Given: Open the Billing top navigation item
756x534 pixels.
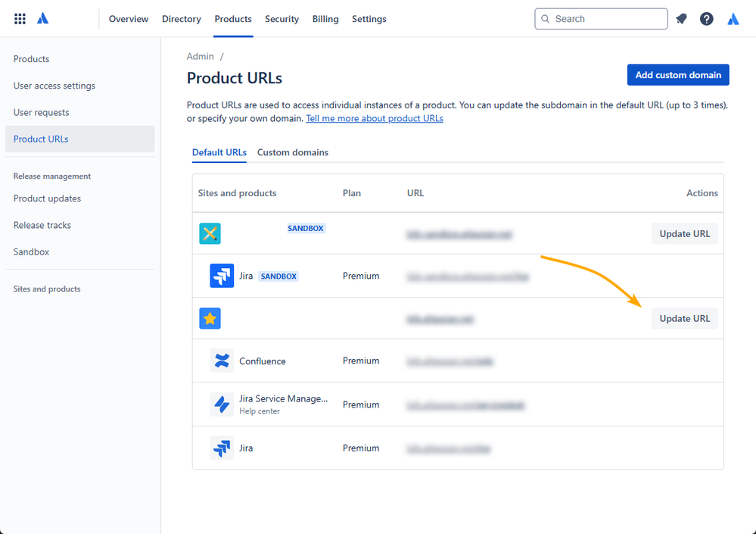Looking at the screenshot, I should (325, 19).
